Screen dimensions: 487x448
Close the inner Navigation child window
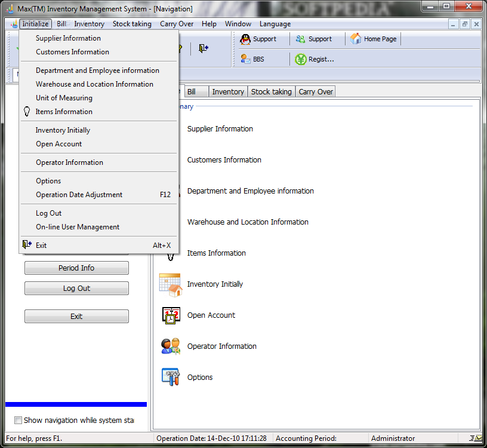pyautogui.click(x=476, y=24)
